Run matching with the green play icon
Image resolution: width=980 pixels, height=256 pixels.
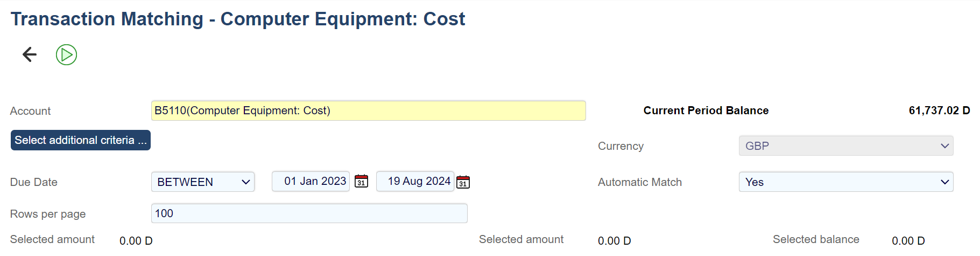[x=67, y=54]
